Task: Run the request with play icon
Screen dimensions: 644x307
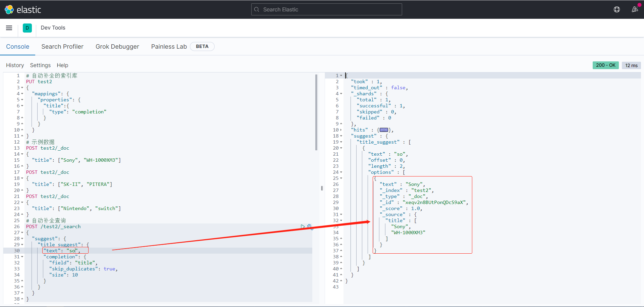Action: 303,226
